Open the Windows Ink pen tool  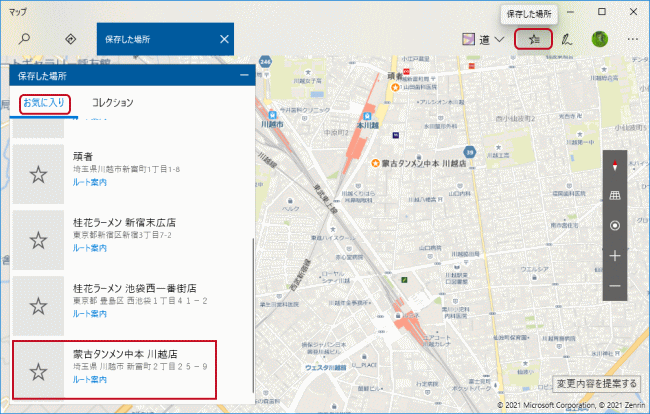(567, 39)
